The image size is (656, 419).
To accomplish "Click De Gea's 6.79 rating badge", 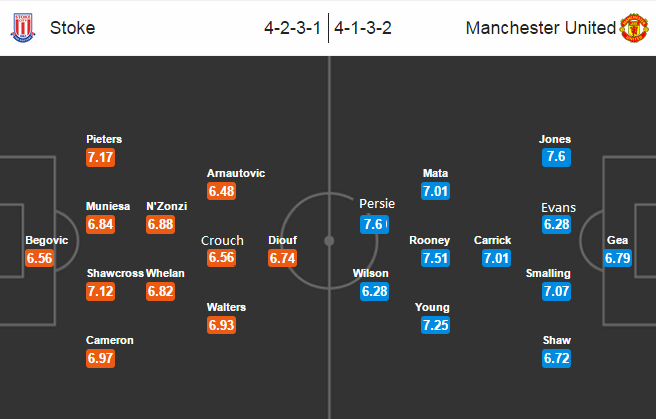I will 619,259.
